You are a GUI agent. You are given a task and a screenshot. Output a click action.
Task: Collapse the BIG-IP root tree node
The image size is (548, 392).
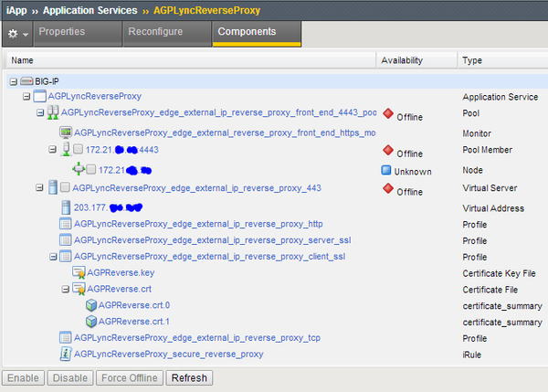(14, 80)
